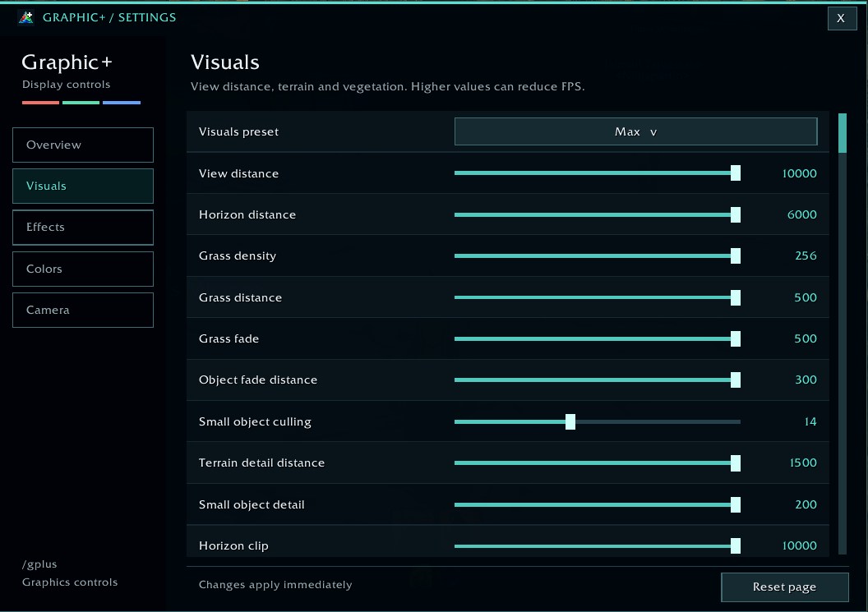Click the Display controls subtitle
This screenshot has height=612, width=868.
click(x=66, y=85)
